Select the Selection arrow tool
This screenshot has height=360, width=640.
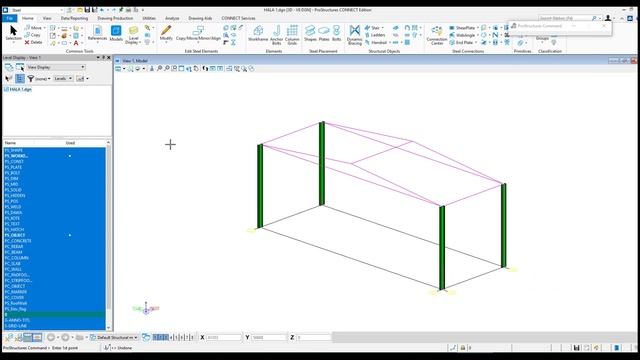[x=13, y=33]
